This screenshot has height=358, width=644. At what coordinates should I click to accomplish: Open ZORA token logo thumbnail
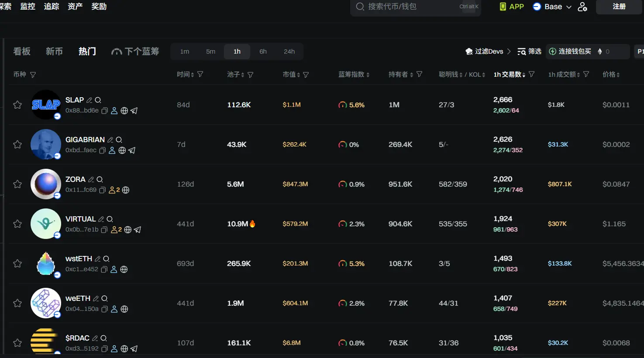pos(46,184)
